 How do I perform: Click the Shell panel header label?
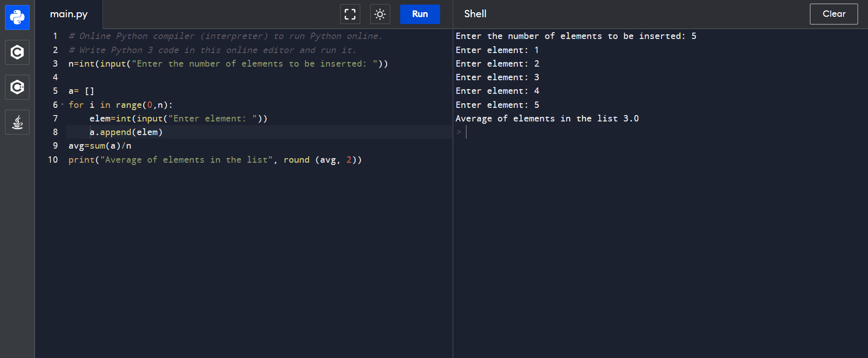pyautogui.click(x=475, y=14)
